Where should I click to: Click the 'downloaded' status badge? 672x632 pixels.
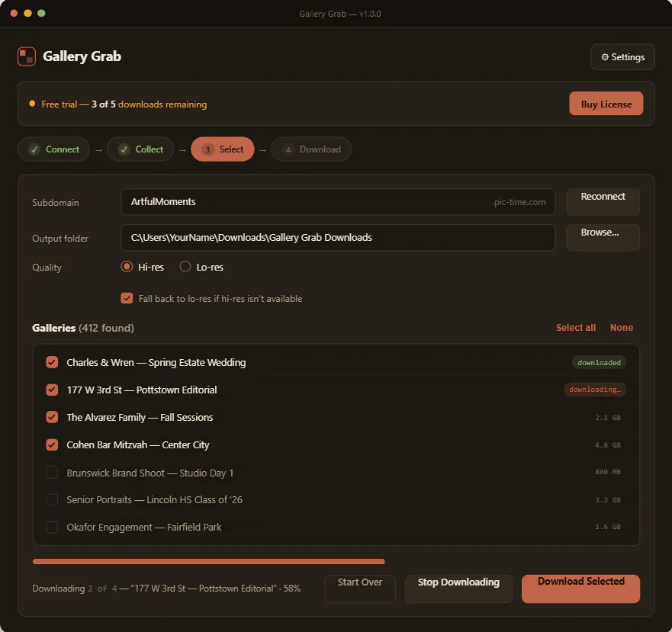pos(599,362)
